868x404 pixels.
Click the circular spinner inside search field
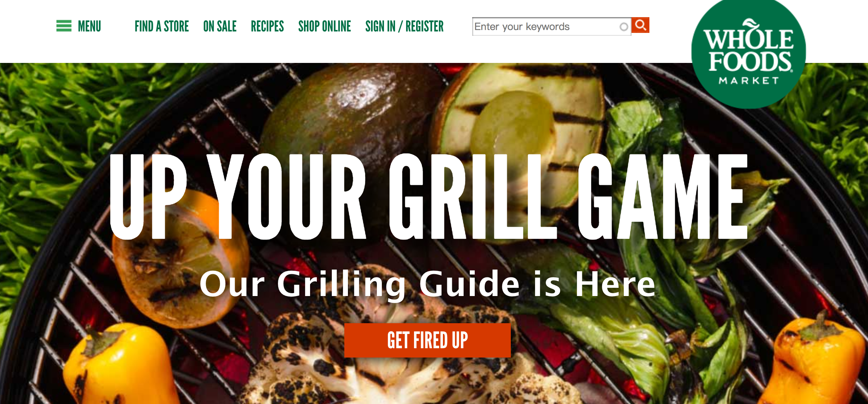tap(624, 27)
